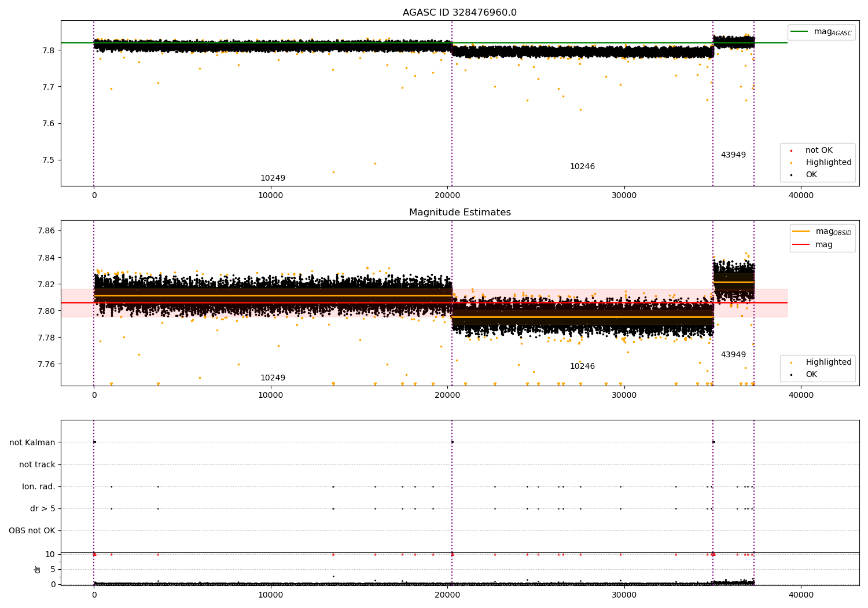Click the 'Ion. rad.' row label
Image resolution: width=868 pixels, height=608 pixels.
[x=39, y=487]
